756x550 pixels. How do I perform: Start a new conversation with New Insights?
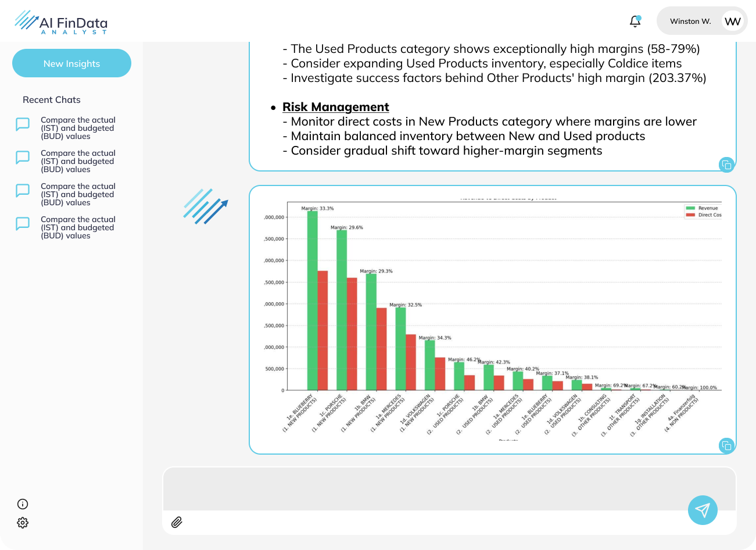71,63
